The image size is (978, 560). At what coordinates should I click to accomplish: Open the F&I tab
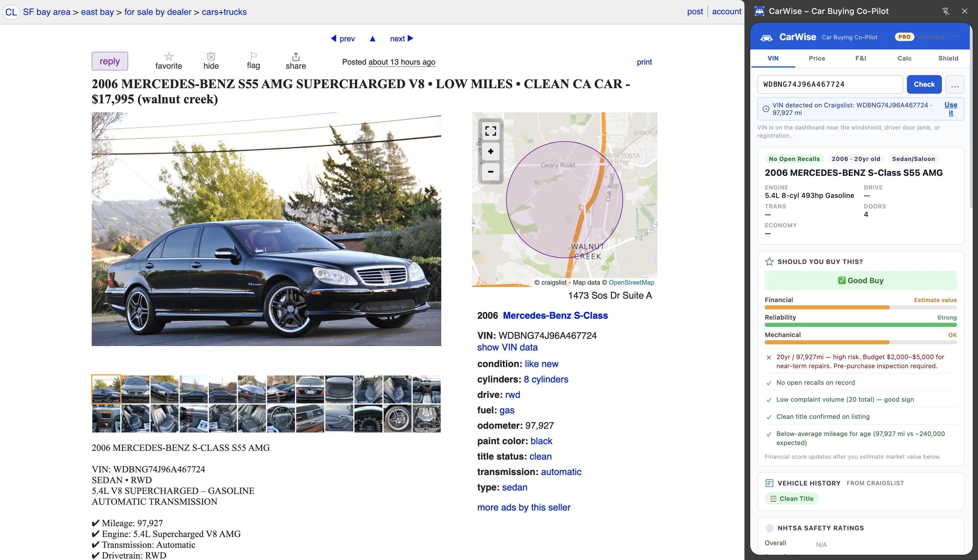pyautogui.click(x=861, y=58)
